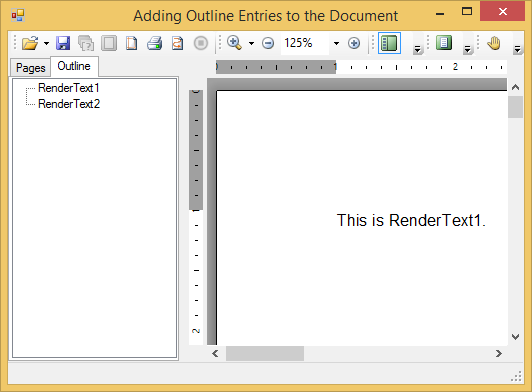Open a file with the folder icon

pyautogui.click(x=30, y=43)
